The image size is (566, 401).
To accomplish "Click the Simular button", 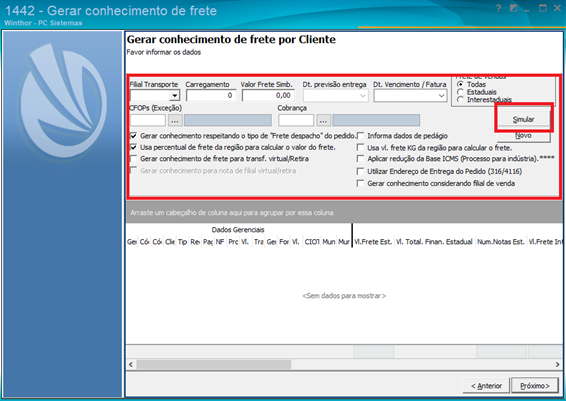I will [523, 119].
